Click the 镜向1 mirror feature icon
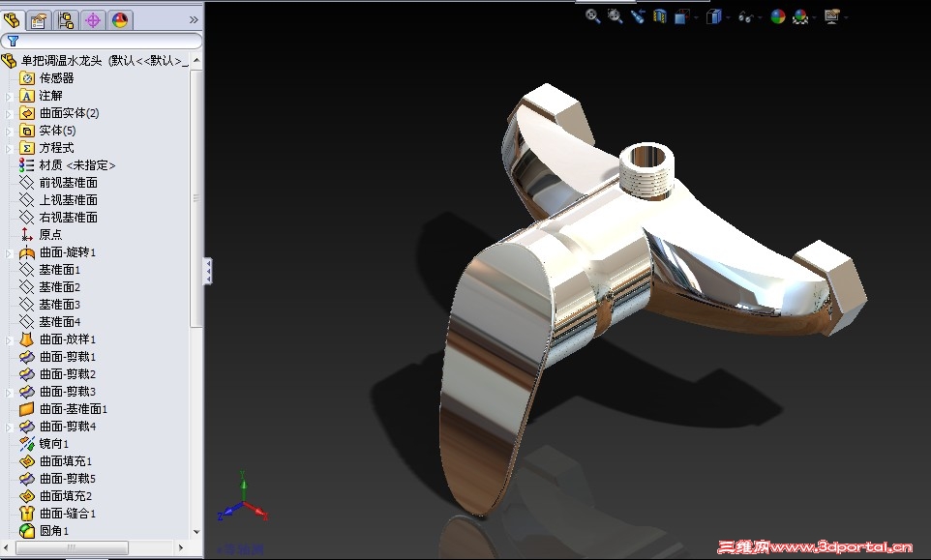 pos(27,444)
